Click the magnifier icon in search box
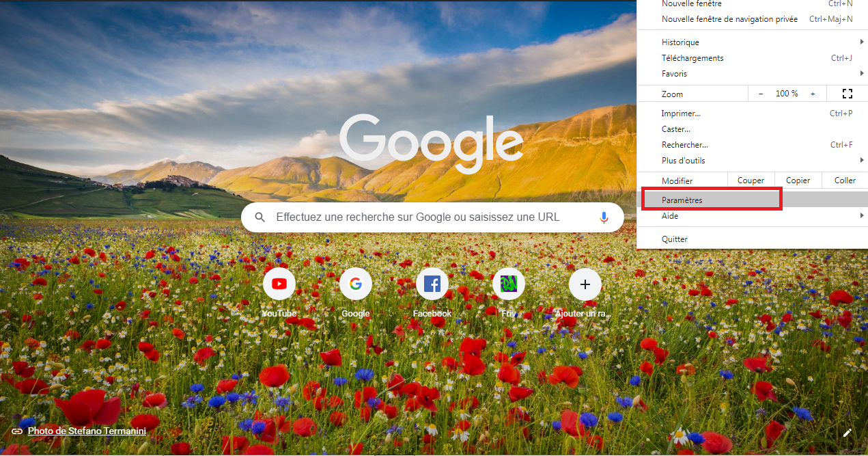Viewport: 868px width, 456px height. [x=260, y=217]
